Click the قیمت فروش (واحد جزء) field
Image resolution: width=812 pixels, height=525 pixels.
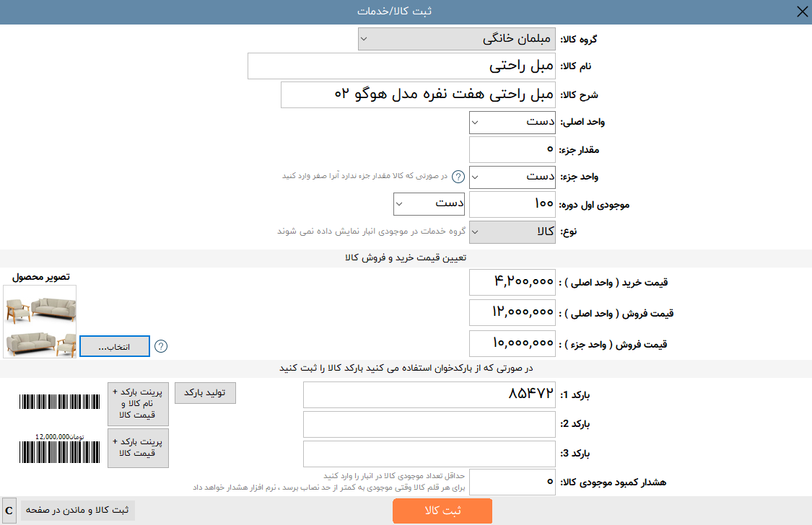512,344
